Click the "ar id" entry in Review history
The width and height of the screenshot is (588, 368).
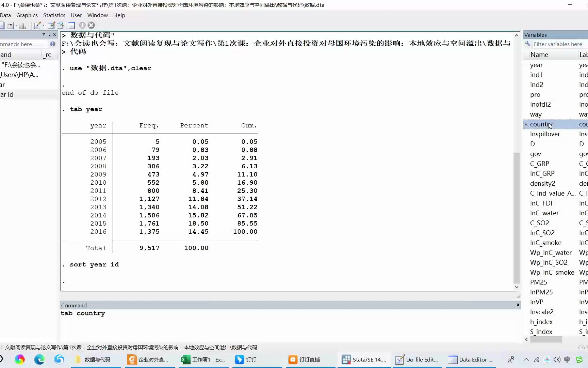tap(29, 94)
